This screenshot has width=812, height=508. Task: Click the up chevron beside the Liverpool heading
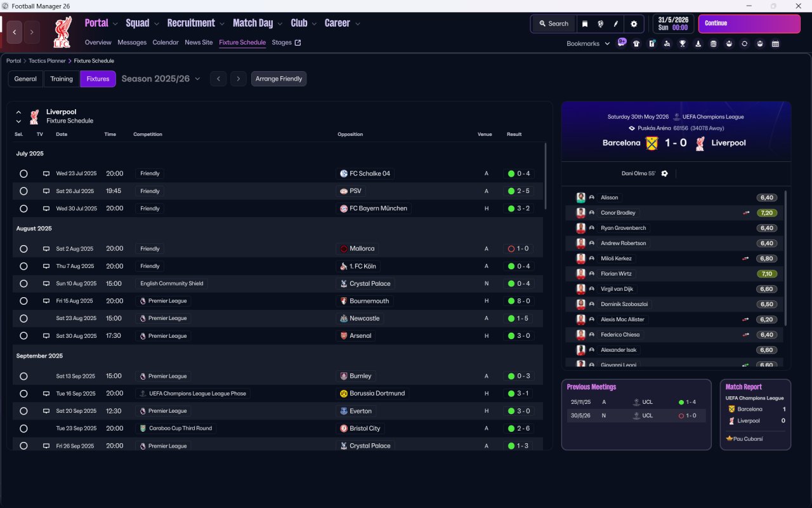(x=18, y=112)
